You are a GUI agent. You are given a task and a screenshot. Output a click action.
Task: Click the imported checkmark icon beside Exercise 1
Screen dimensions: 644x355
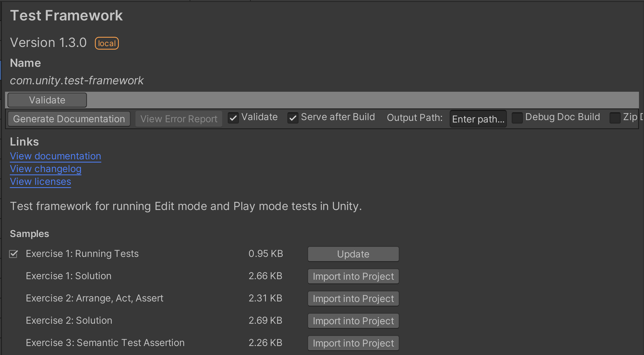pyautogui.click(x=14, y=254)
